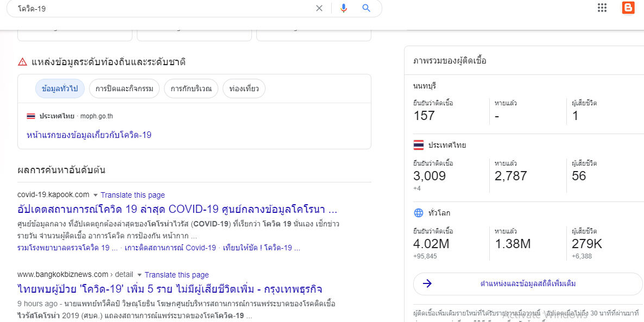Image resolution: width=644 pixels, height=322 pixels.
Task: Click ตำแหน่งและข้อมูลสถิติเพิ่มเติม button
Action: click(528, 283)
